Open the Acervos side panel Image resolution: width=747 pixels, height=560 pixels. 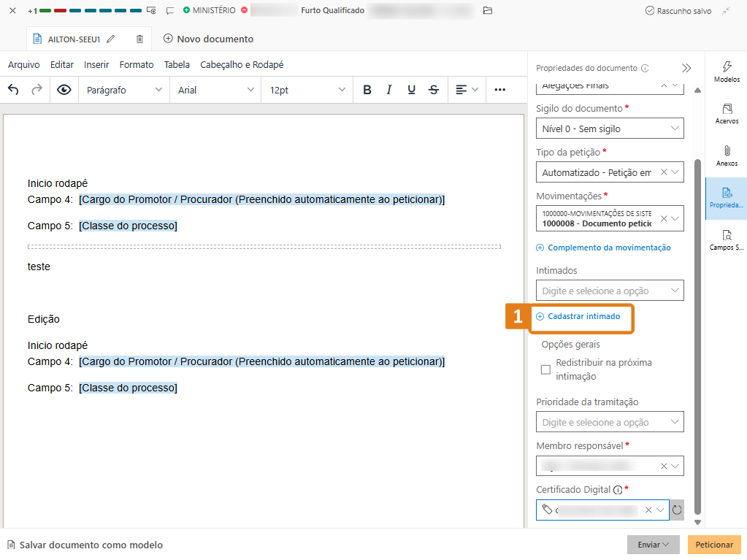point(727,114)
